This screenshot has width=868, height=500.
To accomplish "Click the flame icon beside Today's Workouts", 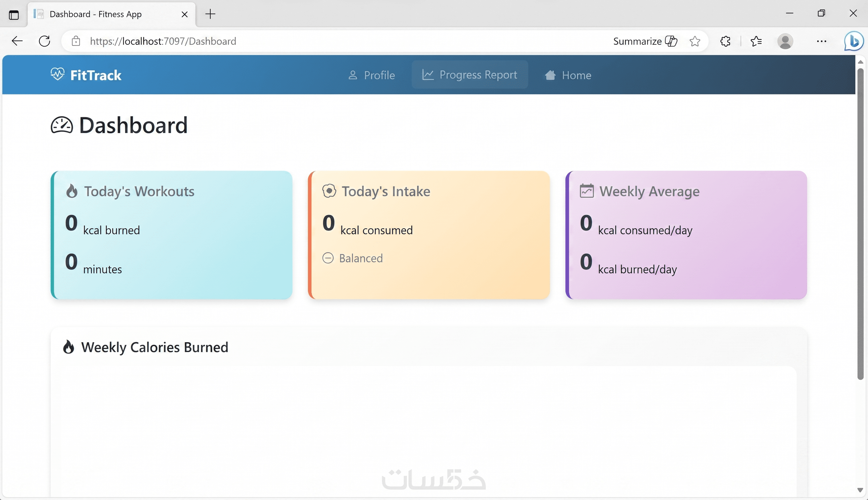I will [72, 191].
